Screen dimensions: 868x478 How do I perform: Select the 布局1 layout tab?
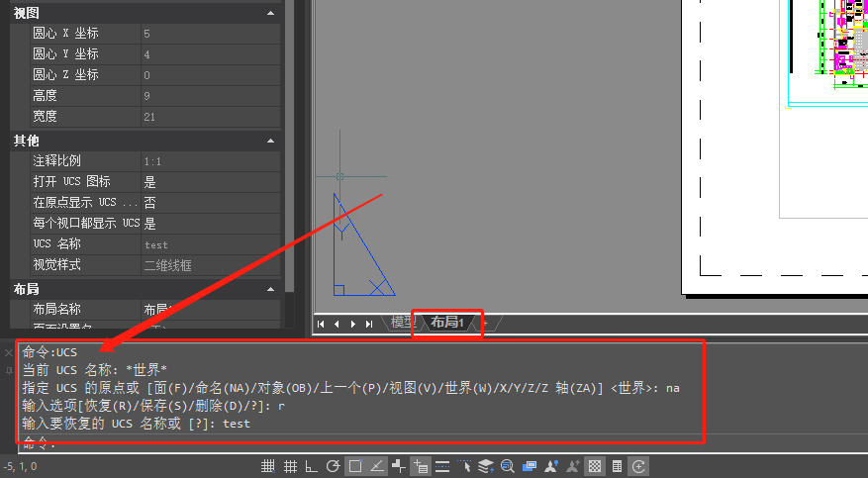(447, 323)
